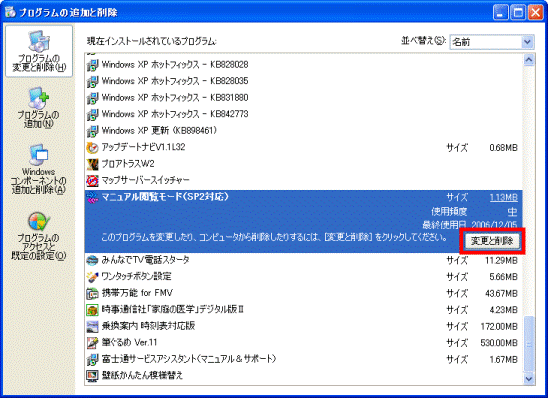Click the 0.68MB size value
The image size is (548, 398).
pyautogui.click(x=503, y=148)
